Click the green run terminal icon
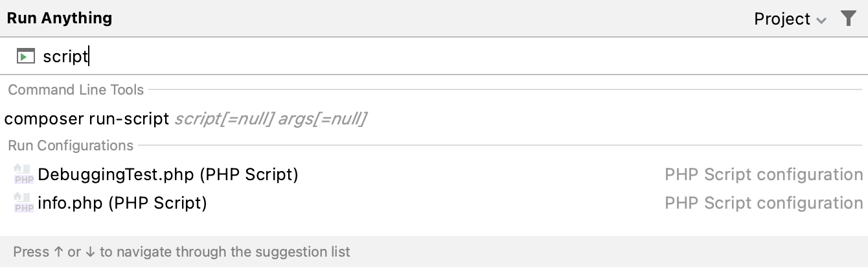868x267 pixels. pos(26,56)
